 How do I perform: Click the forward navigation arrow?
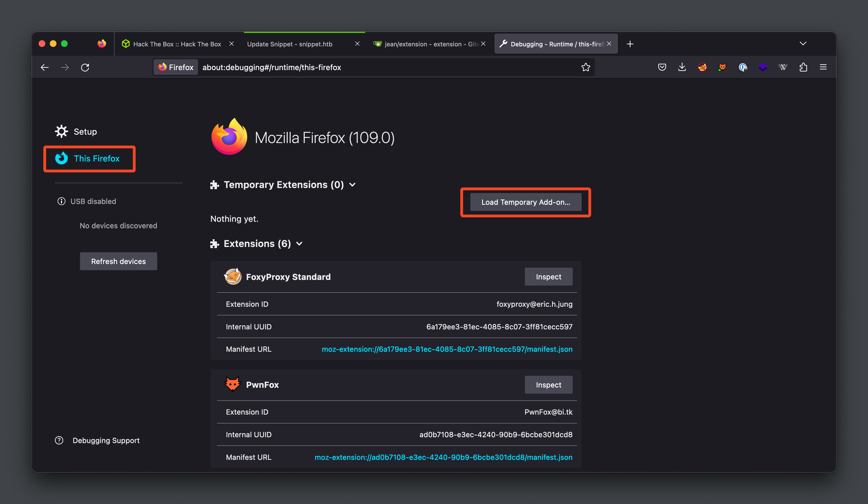(x=65, y=67)
